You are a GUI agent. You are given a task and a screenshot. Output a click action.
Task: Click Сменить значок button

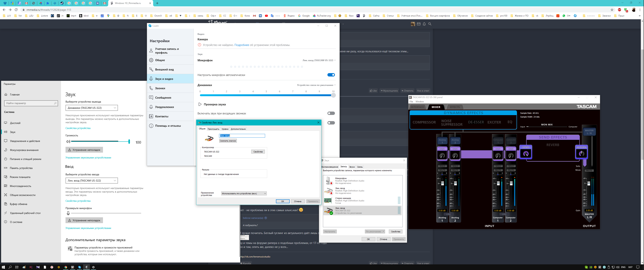click(228, 141)
